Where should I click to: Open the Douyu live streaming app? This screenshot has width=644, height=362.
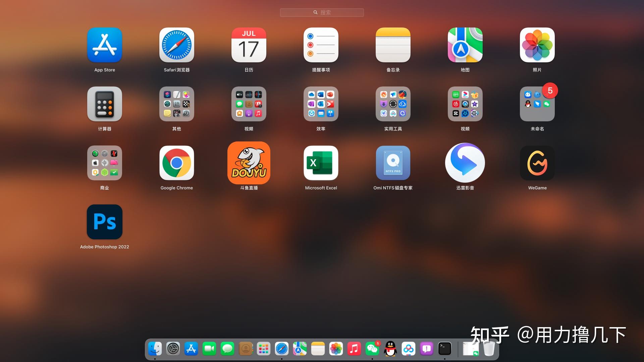[x=249, y=163]
